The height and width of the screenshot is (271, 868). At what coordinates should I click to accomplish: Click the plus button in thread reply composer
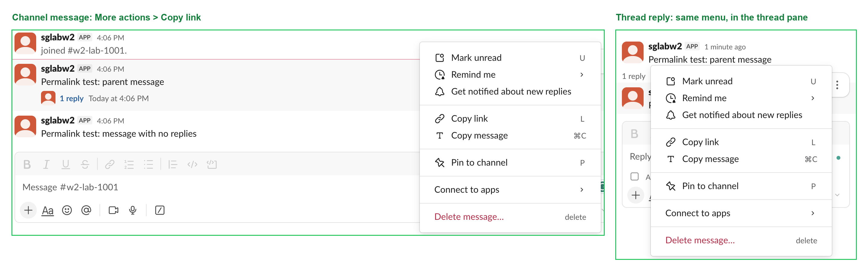coord(636,195)
